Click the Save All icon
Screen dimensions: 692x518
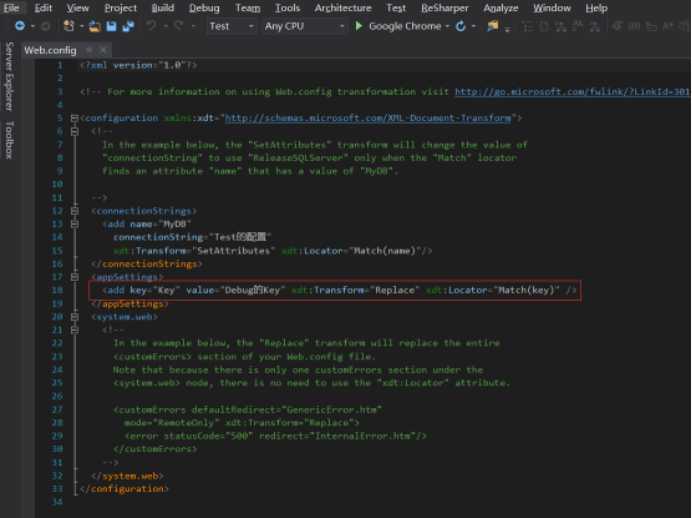coord(128,26)
